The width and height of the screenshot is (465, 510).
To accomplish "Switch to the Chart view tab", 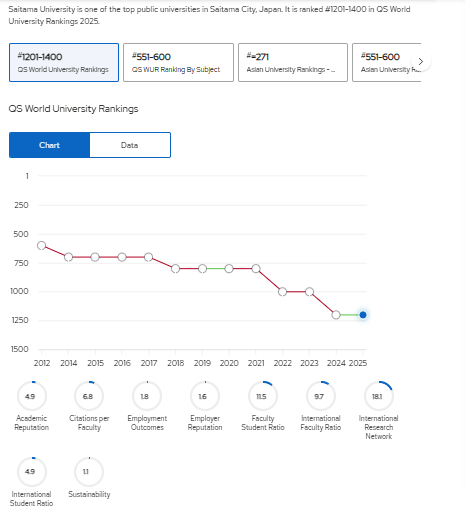I will [49, 145].
